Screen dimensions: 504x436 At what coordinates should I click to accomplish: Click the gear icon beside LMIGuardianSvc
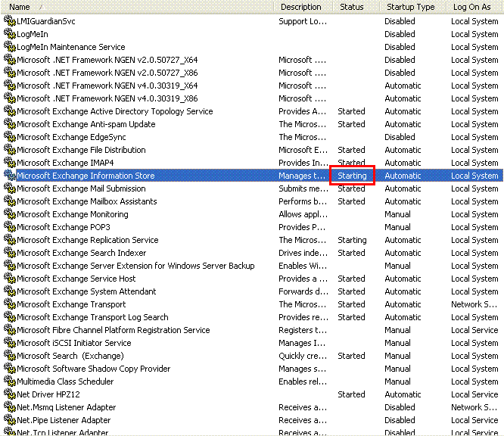click(10, 21)
